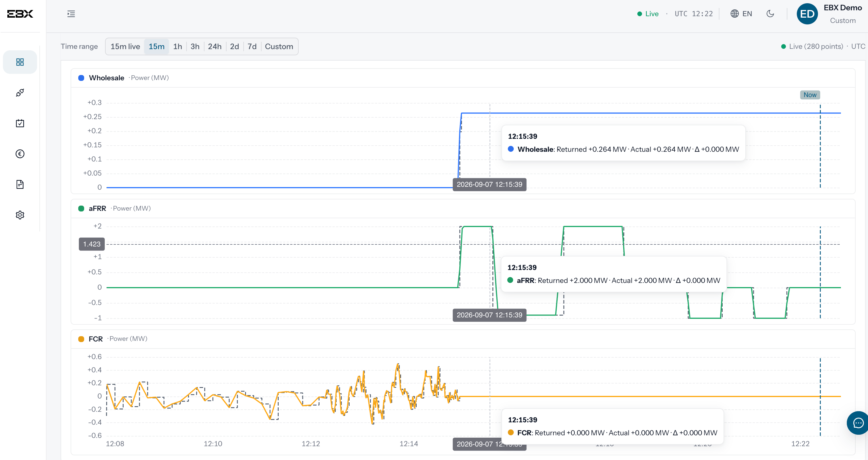Click the 12:12 x-axis label
Screen dimensions: 868x460
click(311, 444)
